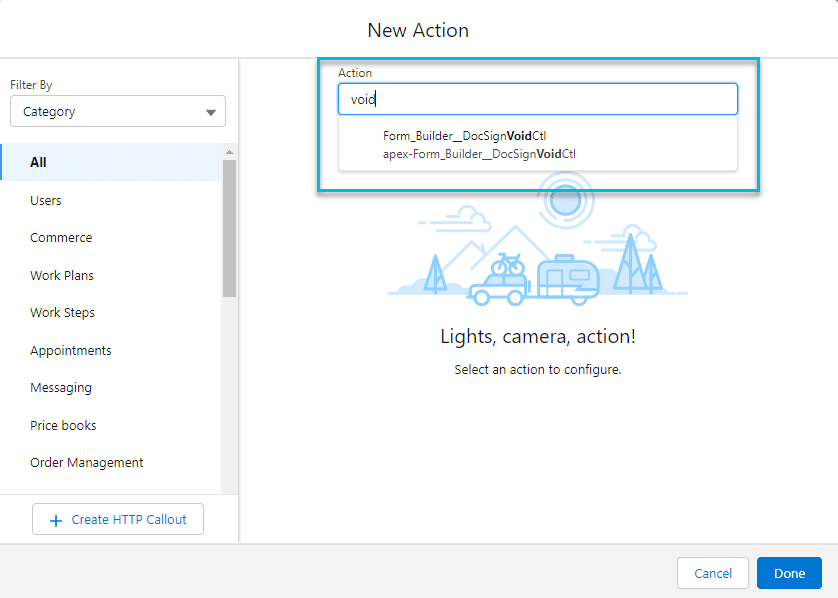Select the Messaging category
The width and height of the screenshot is (838, 598).
pos(62,387)
